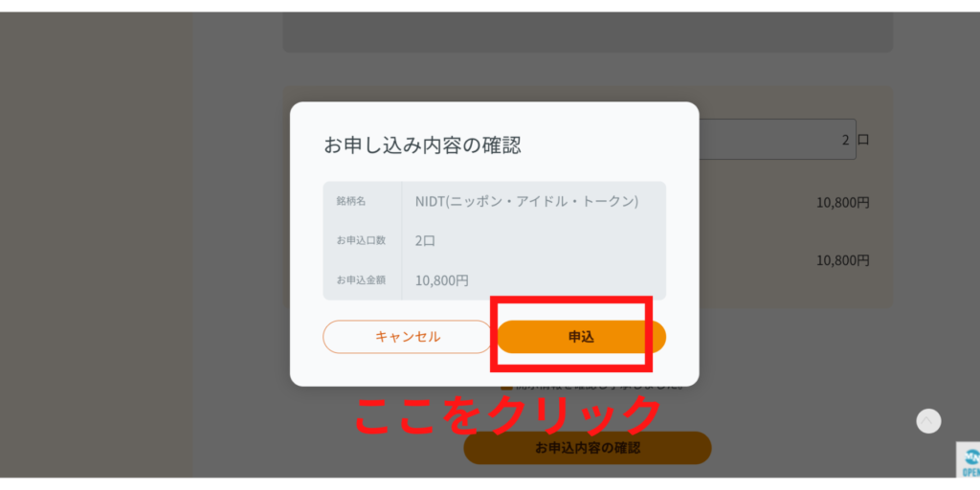The width and height of the screenshot is (980, 490).
Task: Click the 2口 value in the dialog
Action: pyautogui.click(x=425, y=240)
